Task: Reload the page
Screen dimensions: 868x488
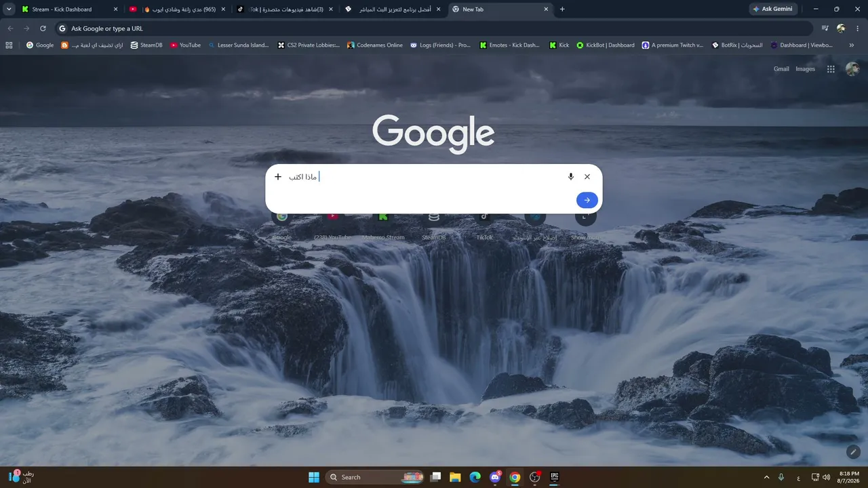Action: tap(43, 28)
